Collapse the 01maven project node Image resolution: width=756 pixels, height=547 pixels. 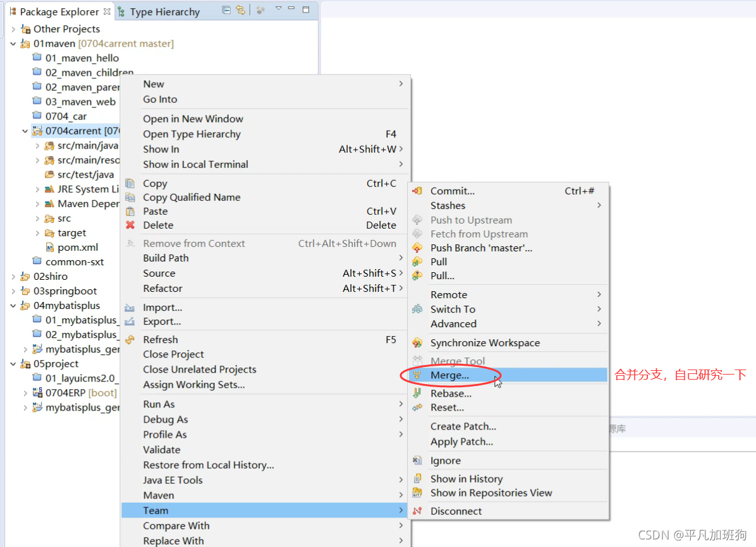(13, 44)
